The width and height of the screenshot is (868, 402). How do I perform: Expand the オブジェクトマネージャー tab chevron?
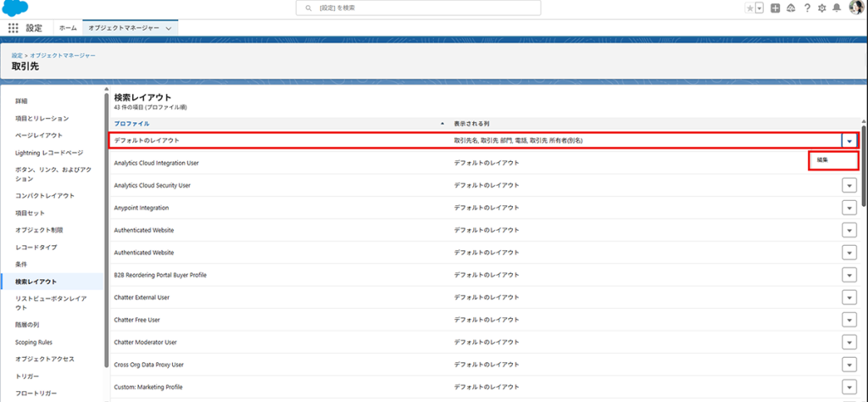169,28
